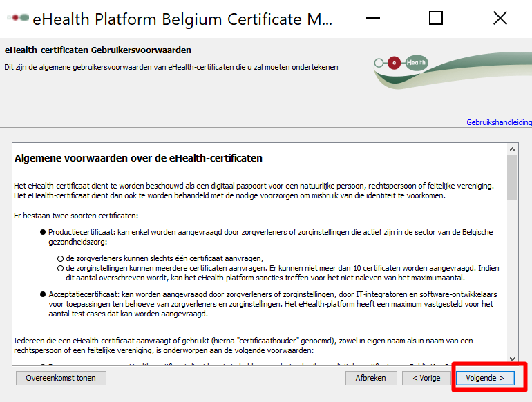
Task: Click paragraph starting 'Iedereen die een eHealth-certificaat aanvraagt'
Action: point(243,345)
